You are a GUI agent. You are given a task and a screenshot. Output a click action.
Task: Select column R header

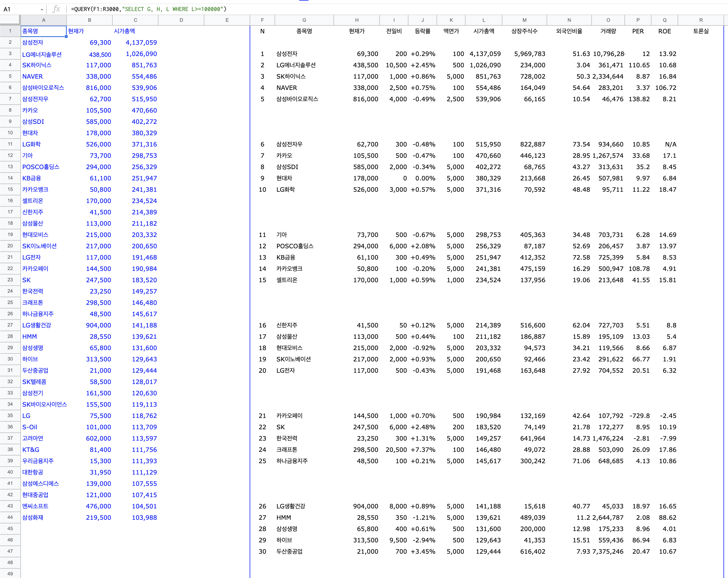[x=701, y=20]
